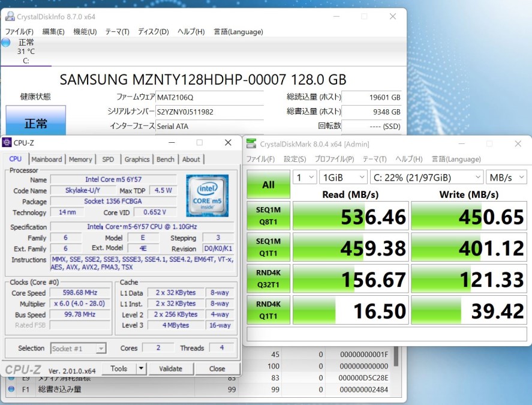
Task: Click the Intel Core m5 logo in CPU-Z
Action: (x=207, y=196)
